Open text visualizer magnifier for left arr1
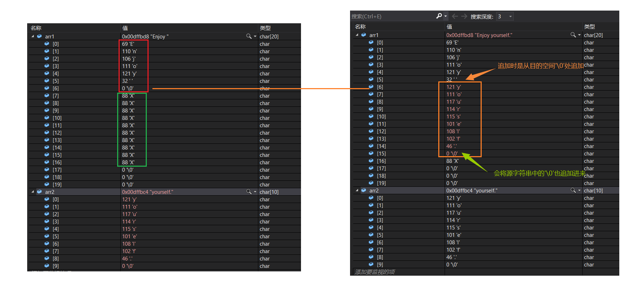This screenshot has width=644, height=295. click(249, 36)
